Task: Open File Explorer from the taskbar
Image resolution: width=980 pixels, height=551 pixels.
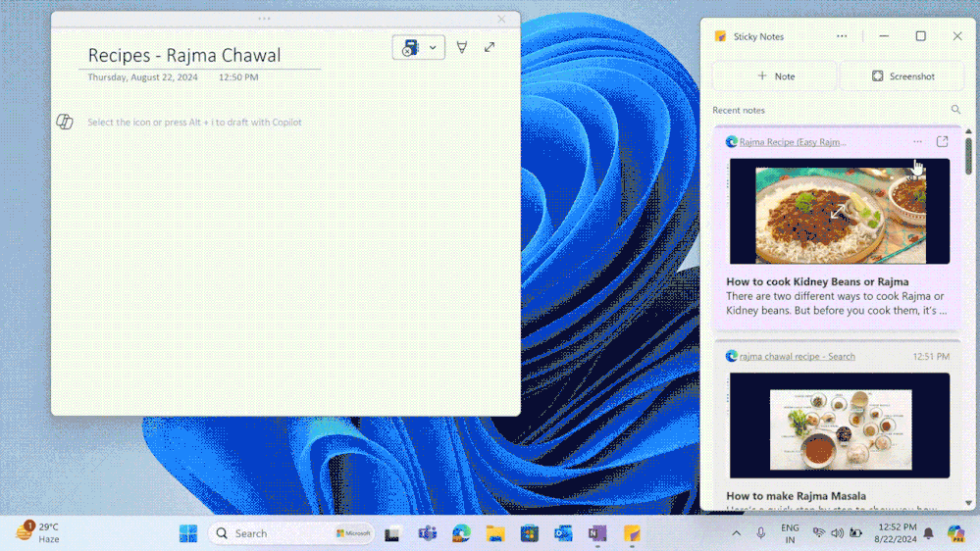Action: point(495,533)
